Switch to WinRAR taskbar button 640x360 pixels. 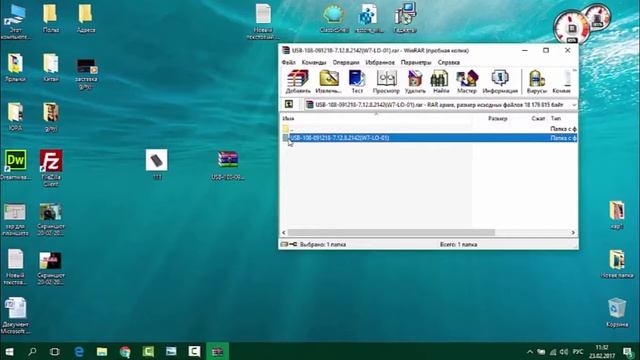[218, 351]
